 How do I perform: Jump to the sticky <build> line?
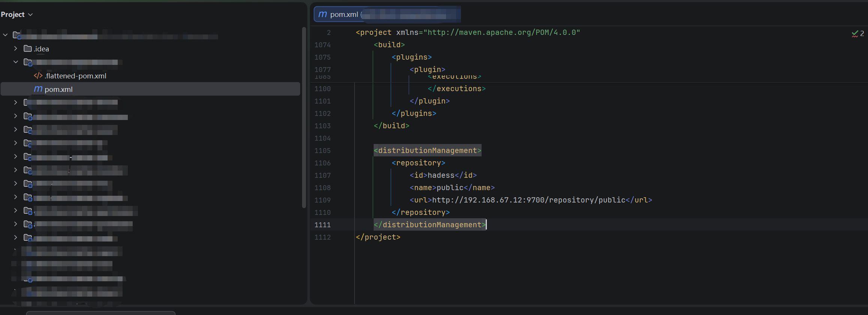click(x=389, y=45)
